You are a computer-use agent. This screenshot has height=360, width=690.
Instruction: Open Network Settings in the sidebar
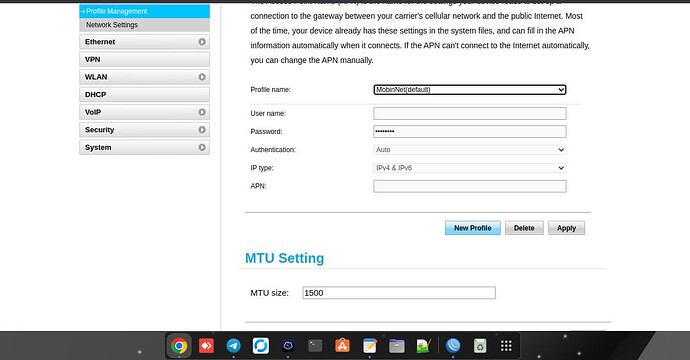pyautogui.click(x=144, y=25)
